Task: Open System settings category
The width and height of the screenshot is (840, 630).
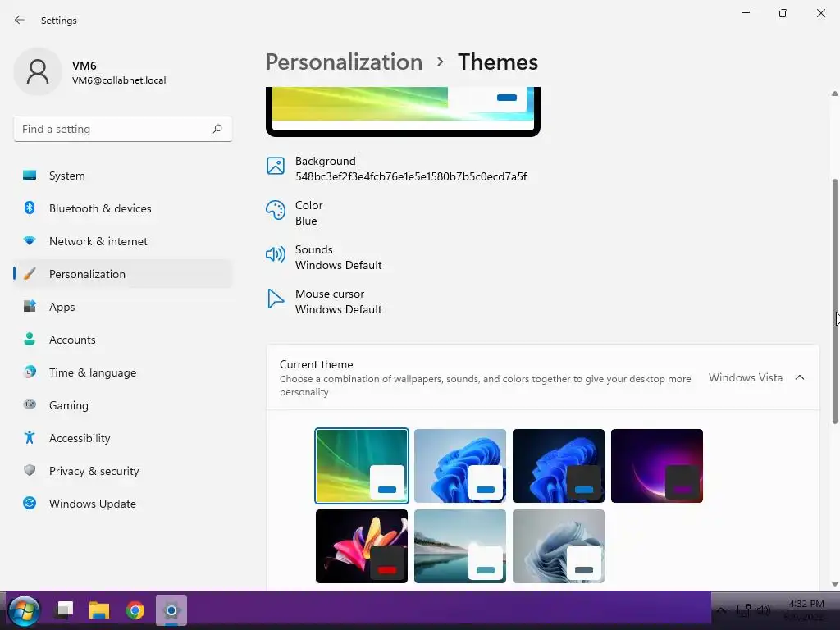Action: (x=123, y=176)
